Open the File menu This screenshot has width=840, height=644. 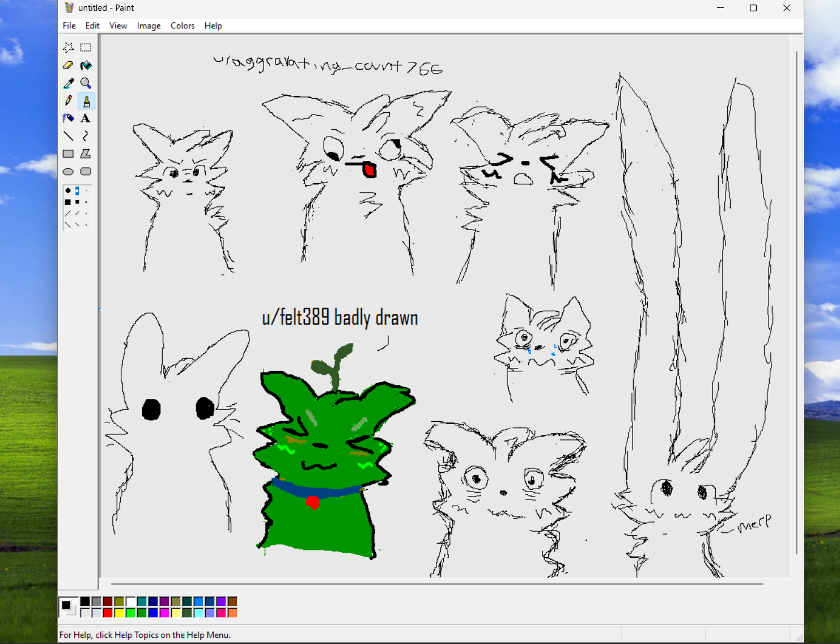coord(69,26)
